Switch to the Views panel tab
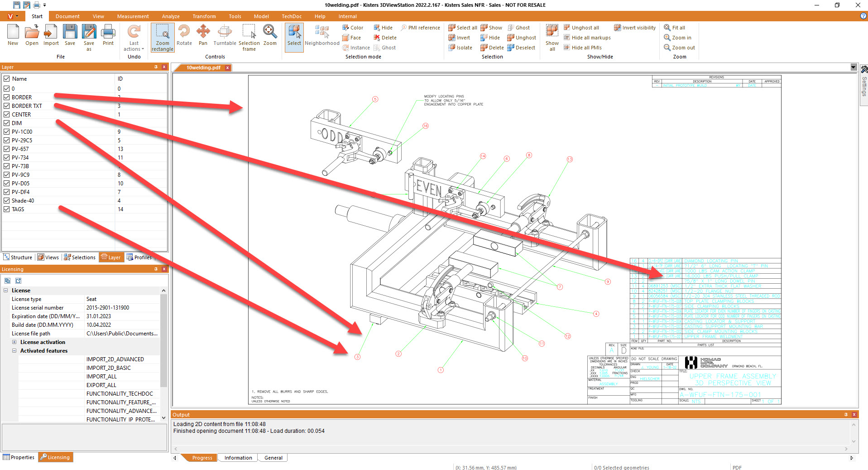 pyautogui.click(x=48, y=257)
